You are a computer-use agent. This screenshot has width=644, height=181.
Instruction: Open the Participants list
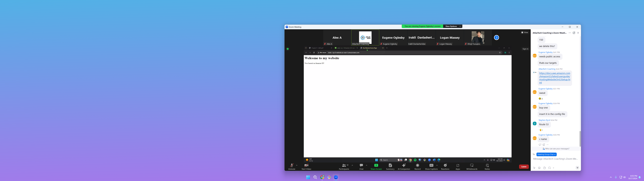pyautogui.click(x=344, y=165)
